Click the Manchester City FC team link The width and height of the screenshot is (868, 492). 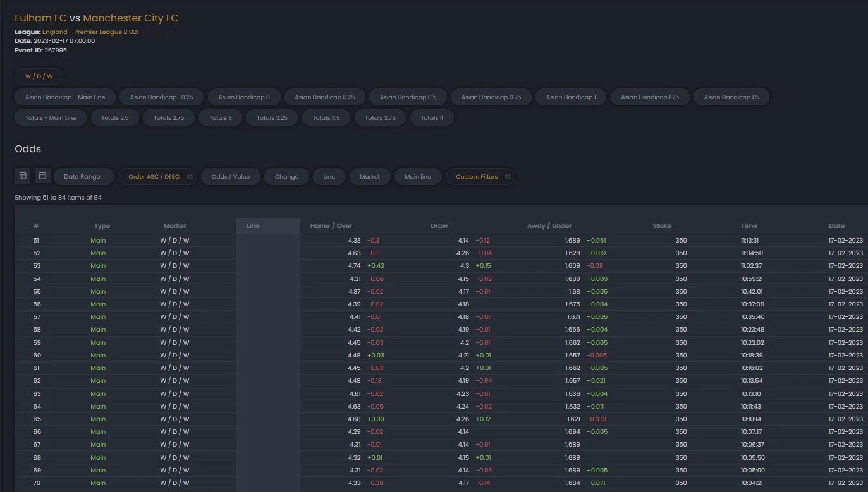click(x=130, y=18)
